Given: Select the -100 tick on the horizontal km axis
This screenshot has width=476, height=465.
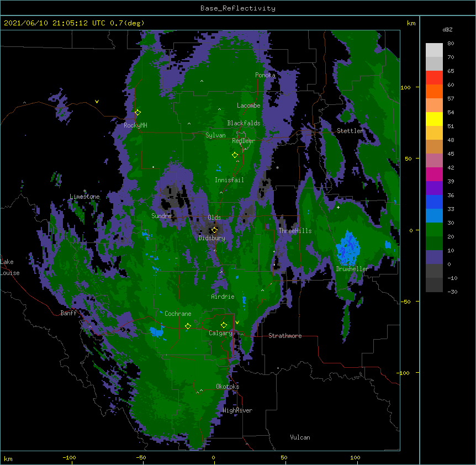Looking at the screenshot, I should point(69,457).
